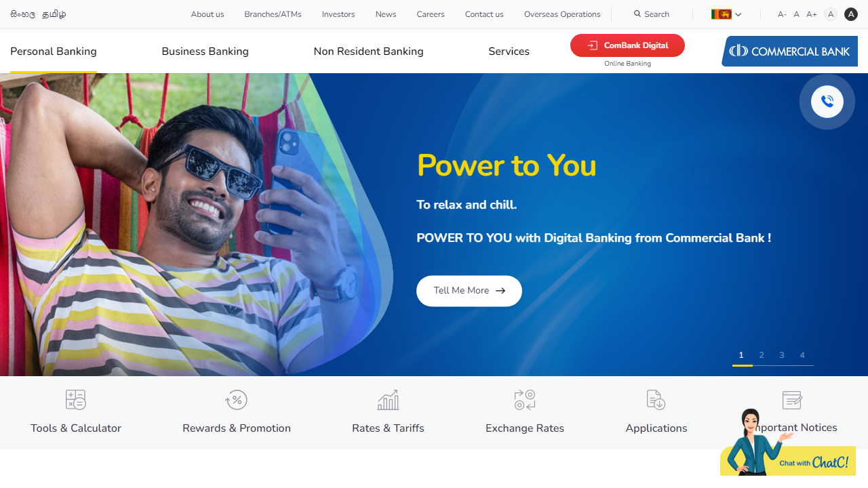
Task: Open the Tools & Calculator icon
Action: click(76, 400)
